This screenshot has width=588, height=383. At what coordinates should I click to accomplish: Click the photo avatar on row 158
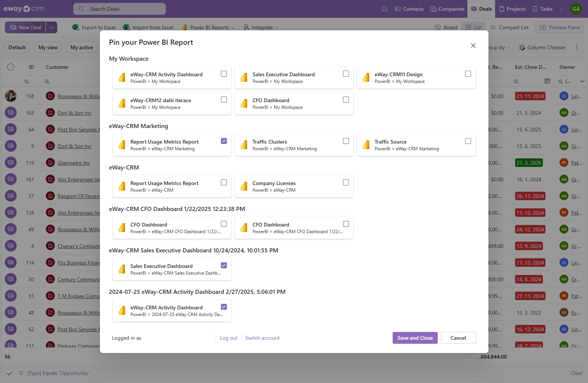point(11,96)
